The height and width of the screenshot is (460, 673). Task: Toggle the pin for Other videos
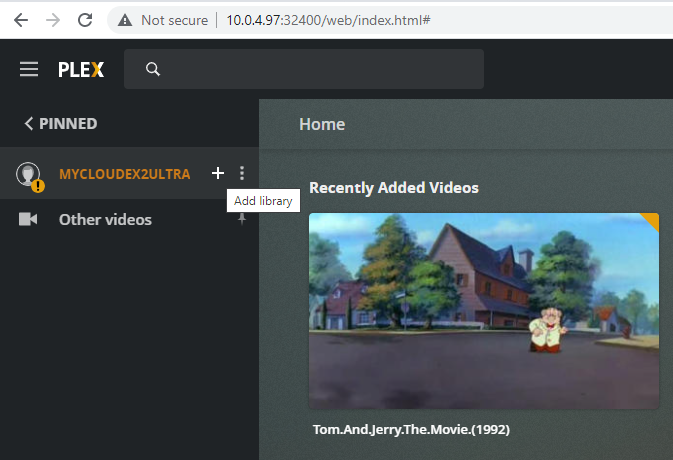click(x=242, y=219)
